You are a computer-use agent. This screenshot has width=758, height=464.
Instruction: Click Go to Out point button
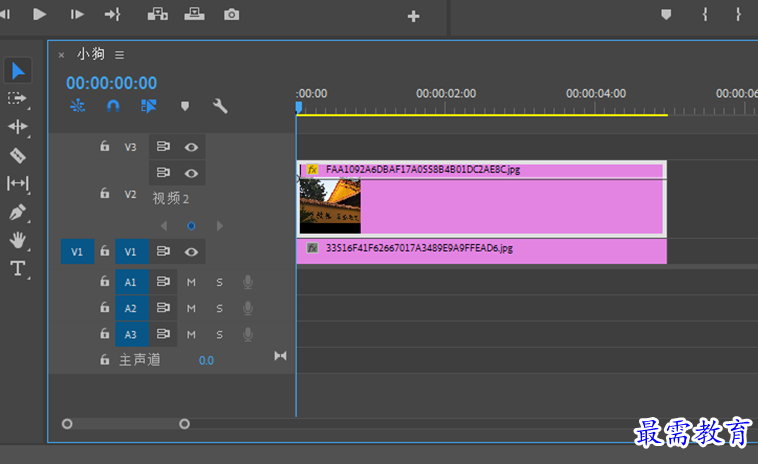[x=113, y=14]
